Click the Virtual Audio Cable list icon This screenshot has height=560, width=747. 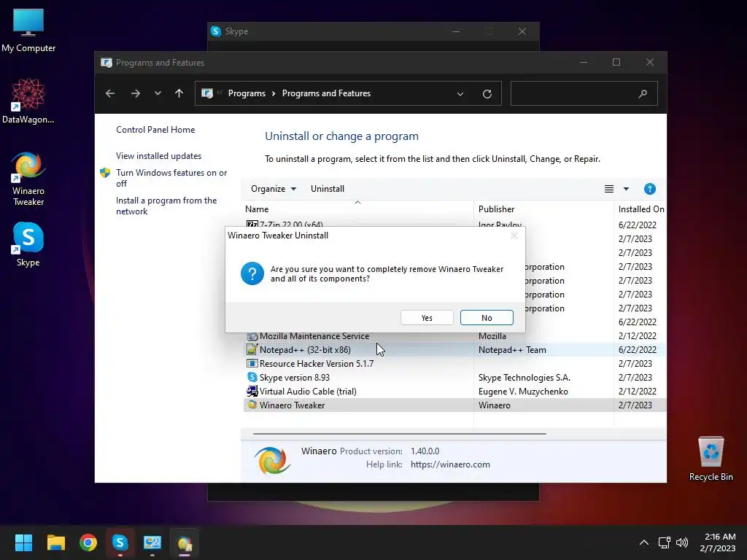(x=252, y=391)
